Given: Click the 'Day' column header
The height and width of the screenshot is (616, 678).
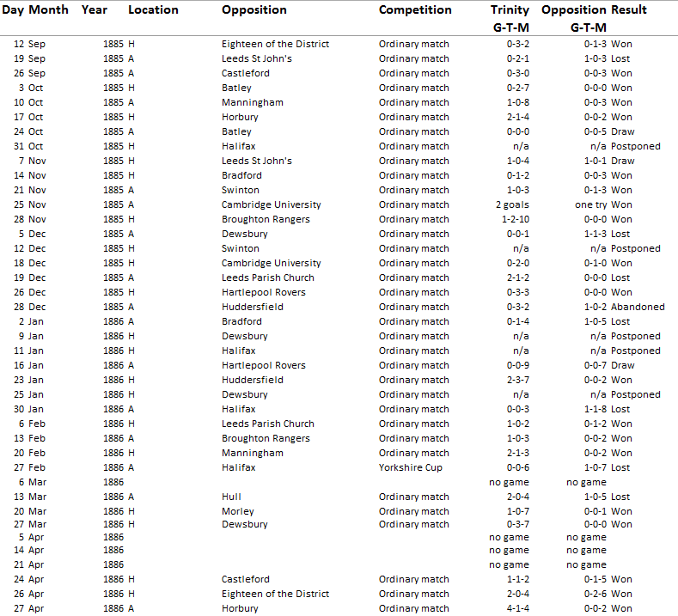Looking at the screenshot, I should [x=13, y=10].
